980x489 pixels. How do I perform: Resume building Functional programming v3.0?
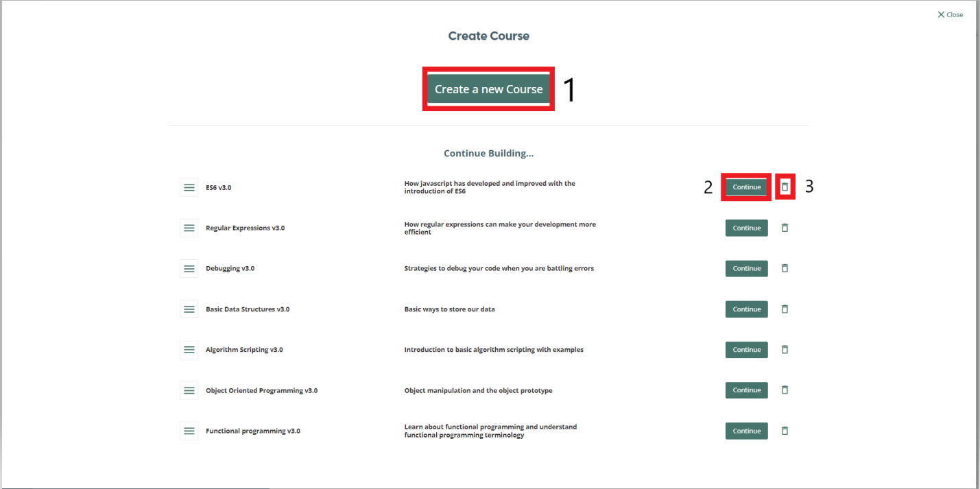(746, 431)
